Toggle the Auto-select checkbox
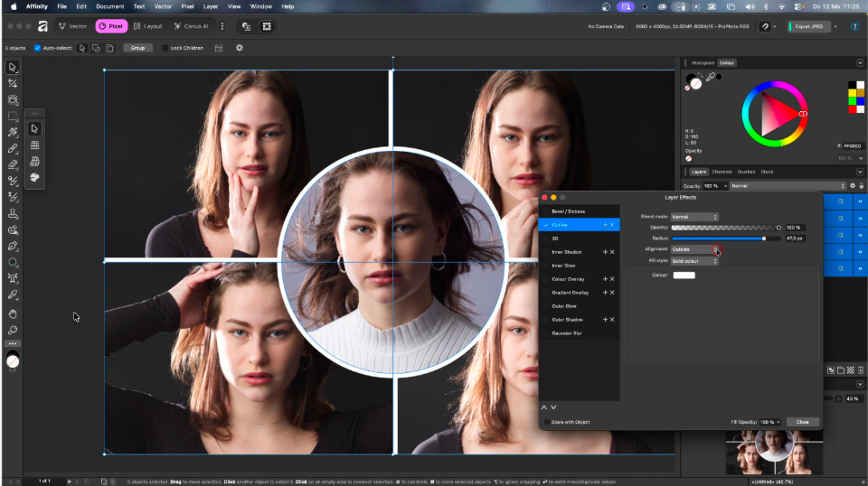 37,48
